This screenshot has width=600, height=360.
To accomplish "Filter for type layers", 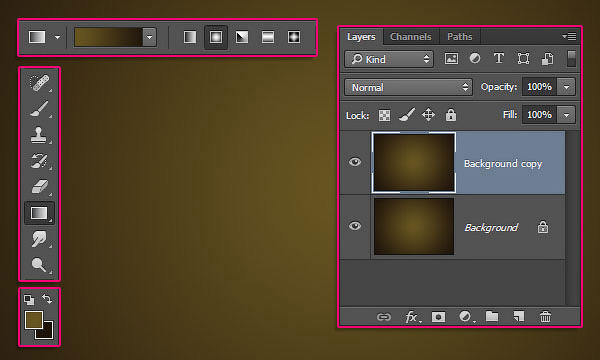I will (499, 59).
